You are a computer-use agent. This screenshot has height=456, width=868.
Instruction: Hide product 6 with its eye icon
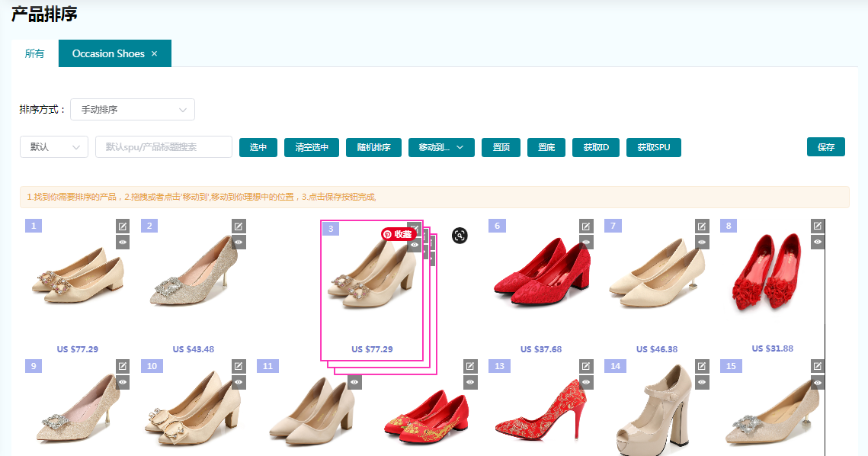[x=586, y=242]
